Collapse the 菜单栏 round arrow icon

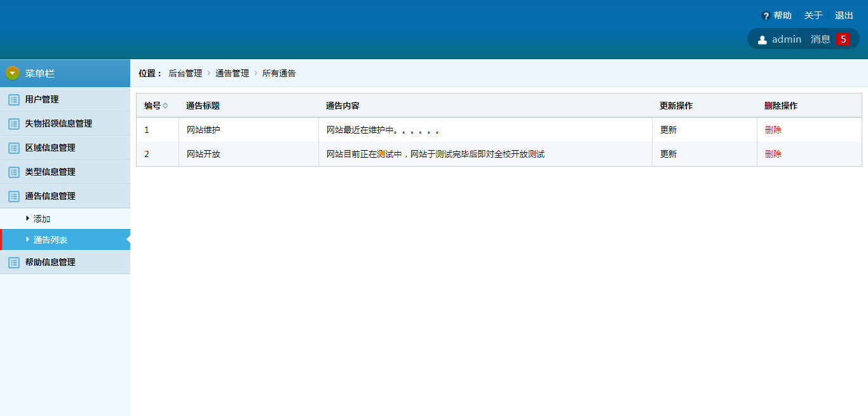(13, 73)
